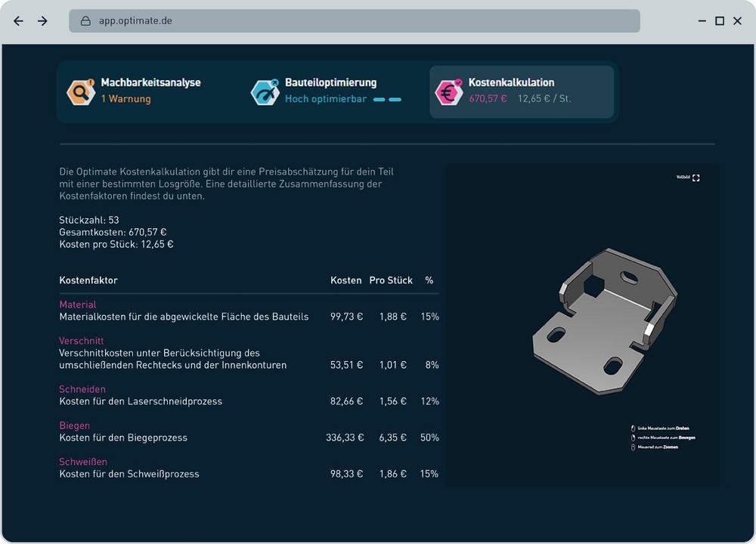Click the lock icon in address bar
The height and width of the screenshot is (544, 756).
(85, 21)
